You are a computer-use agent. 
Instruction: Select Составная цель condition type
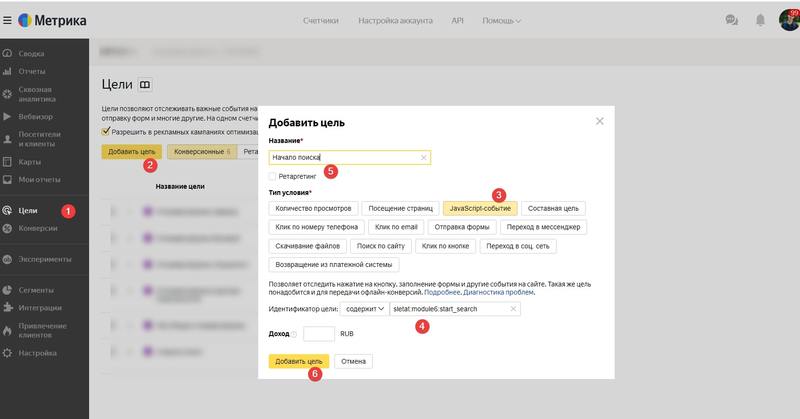tap(553, 208)
